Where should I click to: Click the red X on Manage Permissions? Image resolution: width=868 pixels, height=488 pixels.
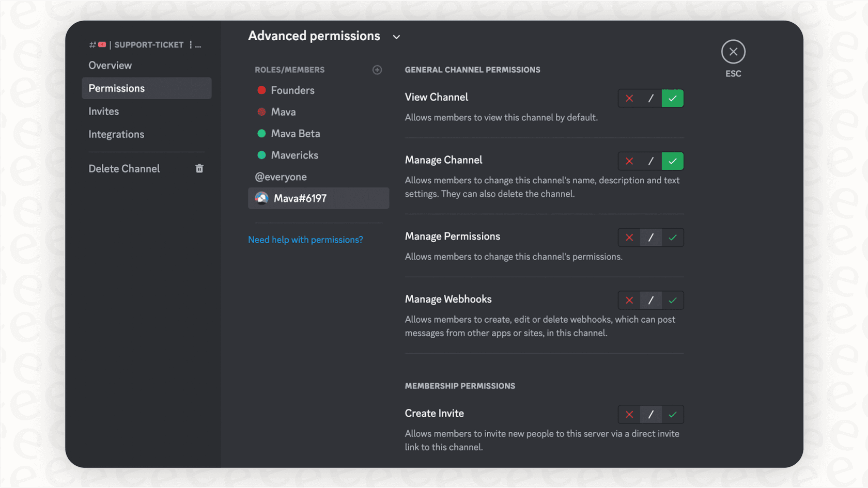pyautogui.click(x=629, y=238)
